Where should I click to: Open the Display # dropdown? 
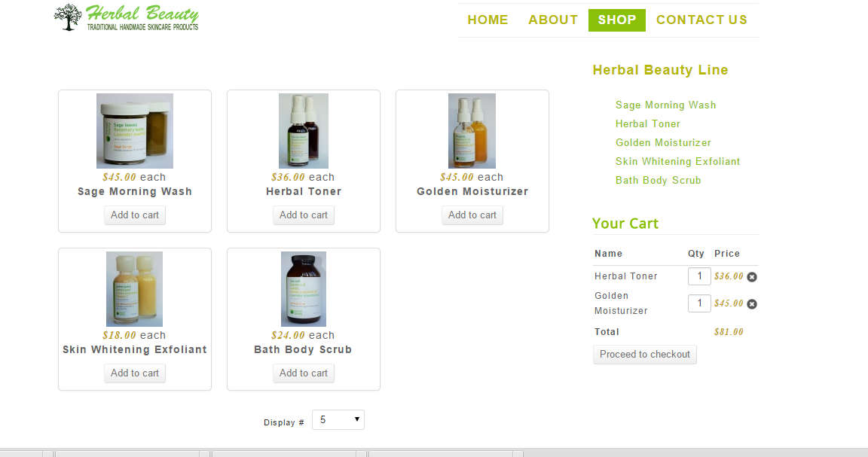(338, 420)
